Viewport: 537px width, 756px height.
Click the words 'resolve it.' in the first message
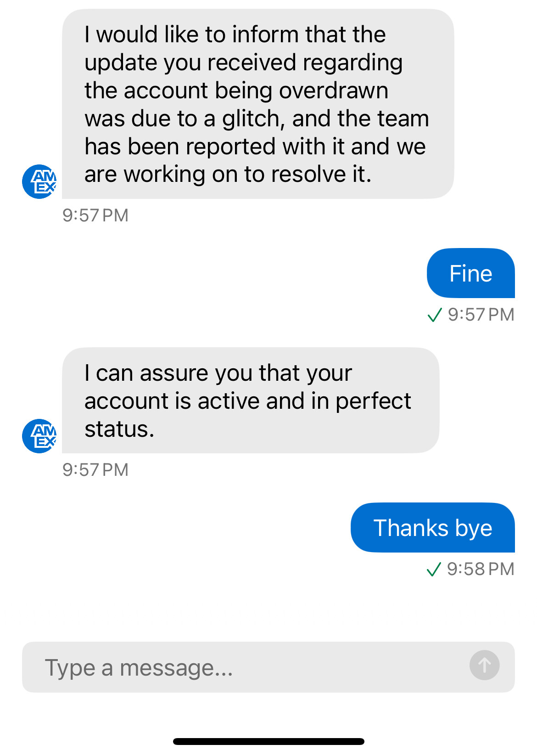(x=321, y=175)
